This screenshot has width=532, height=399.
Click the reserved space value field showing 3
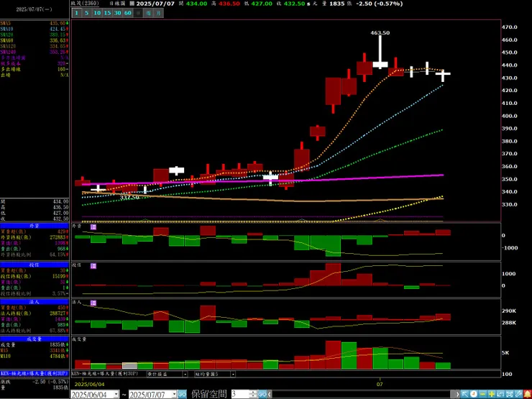pos(240,394)
